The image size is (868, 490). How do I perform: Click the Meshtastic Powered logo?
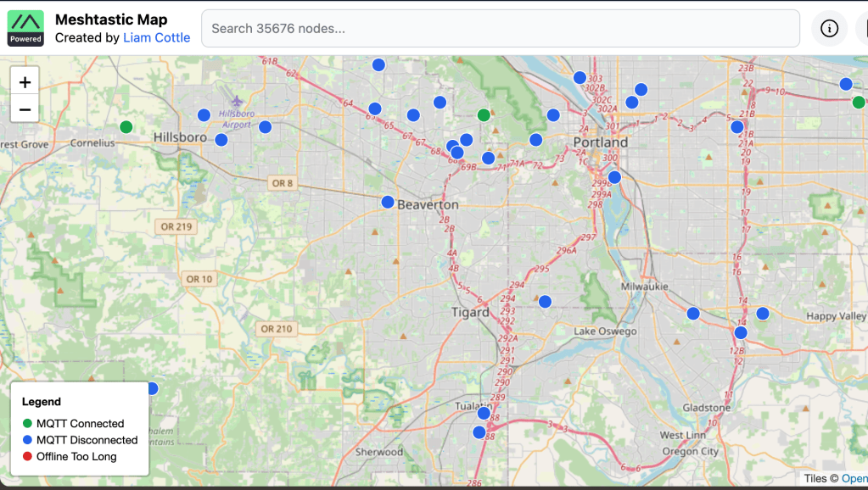coord(25,28)
